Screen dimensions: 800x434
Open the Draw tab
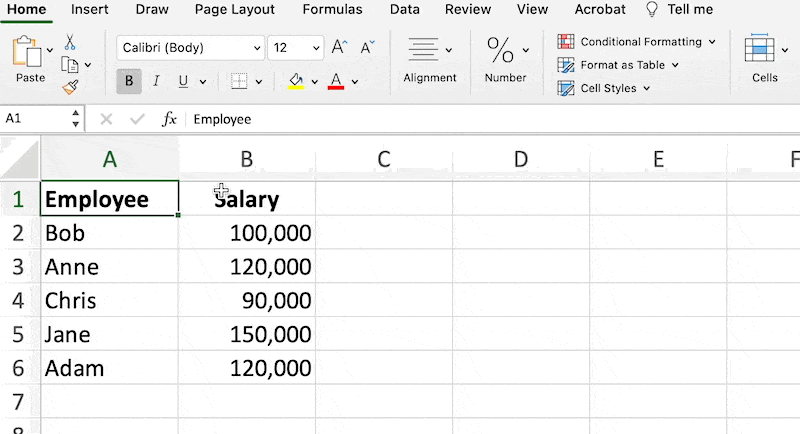pos(152,9)
